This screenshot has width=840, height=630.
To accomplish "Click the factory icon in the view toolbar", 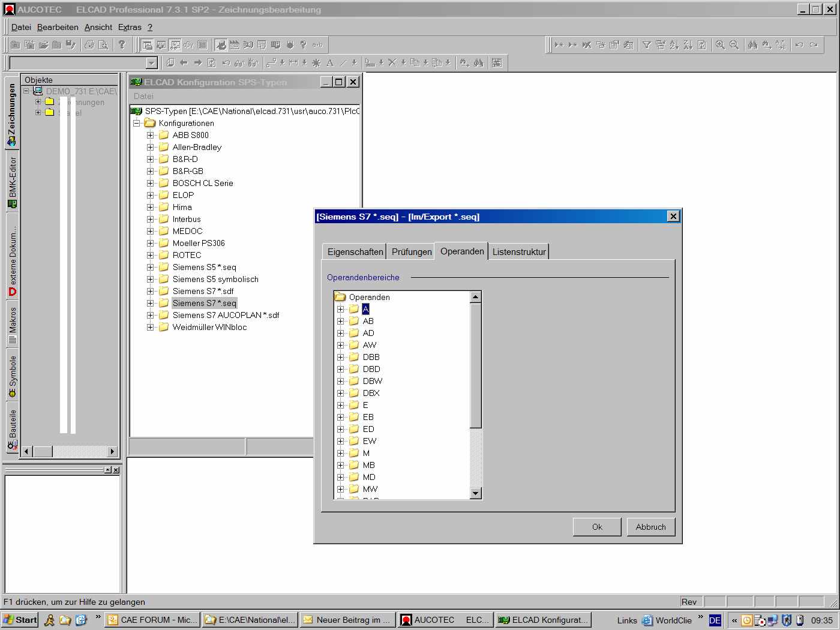I will coord(234,44).
